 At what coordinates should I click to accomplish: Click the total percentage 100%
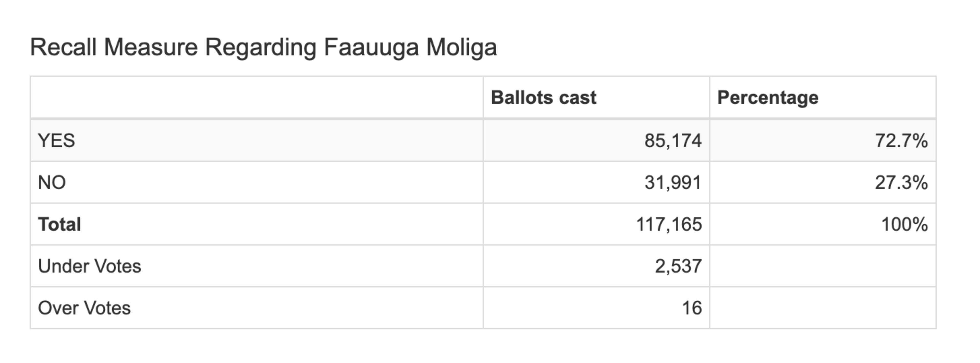pyautogui.click(x=904, y=224)
